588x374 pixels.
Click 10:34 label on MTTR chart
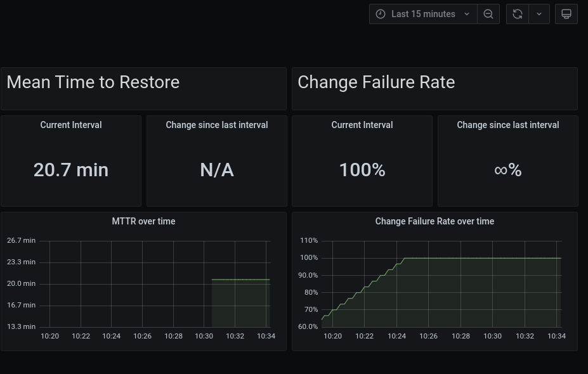266,336
